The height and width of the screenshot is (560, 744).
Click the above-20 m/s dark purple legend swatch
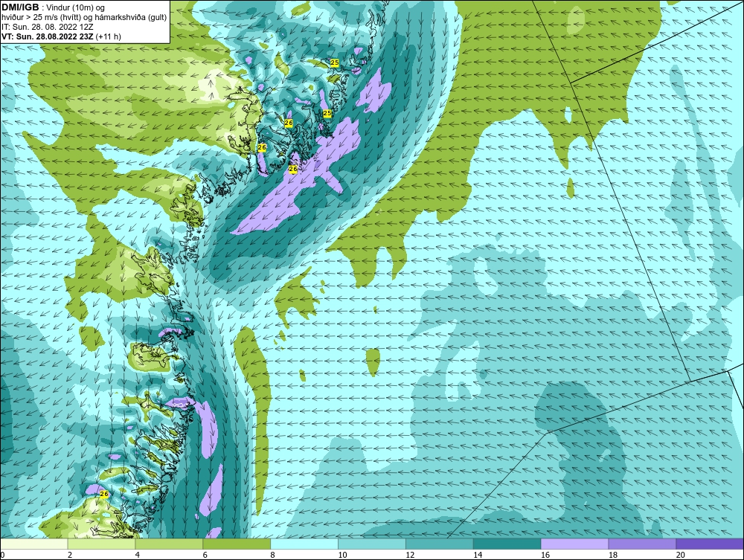(x=710, y=544)
